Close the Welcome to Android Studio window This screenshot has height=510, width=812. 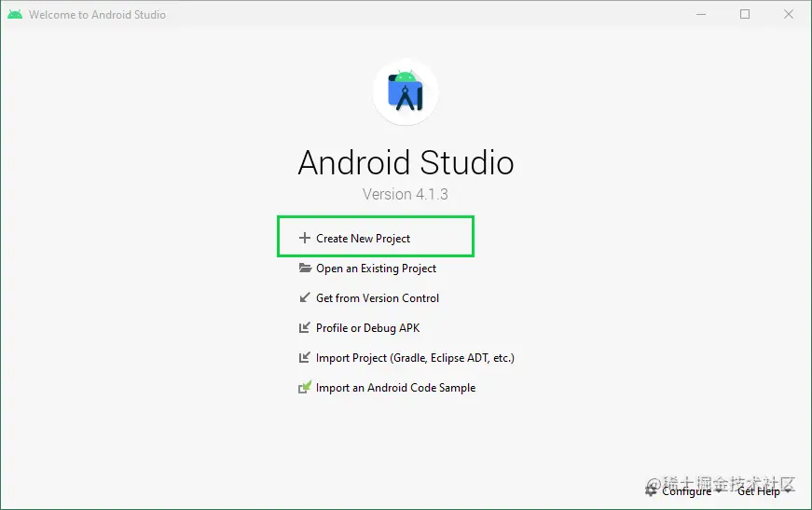click(x=788, y=15)
